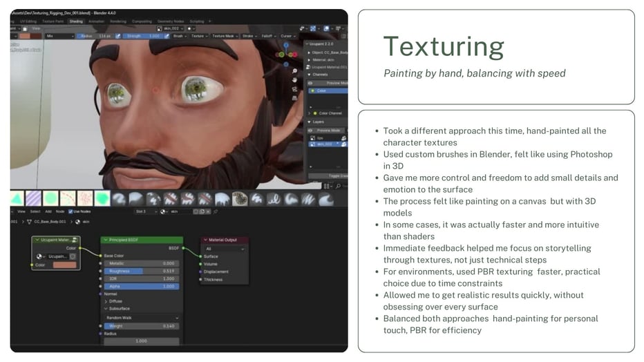Screen dimensions: 644x362
Task: Select the dripping icicle brush thumbnail
Action: [222, 199]
